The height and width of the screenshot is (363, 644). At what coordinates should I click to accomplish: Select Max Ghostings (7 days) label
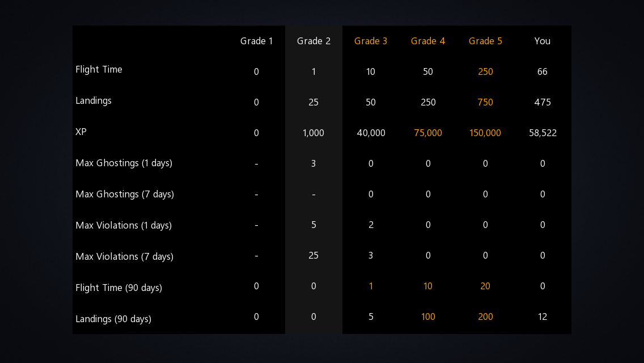pos(125,195)
